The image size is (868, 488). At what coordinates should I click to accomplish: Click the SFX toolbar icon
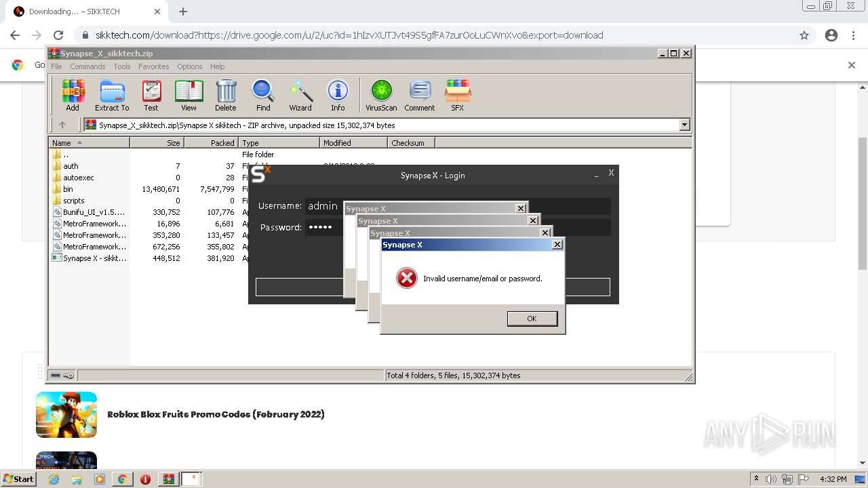(x=458, y=96)
